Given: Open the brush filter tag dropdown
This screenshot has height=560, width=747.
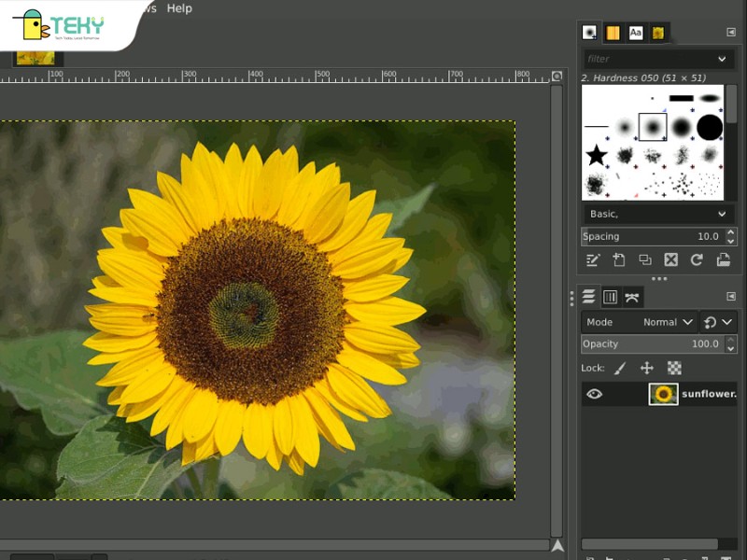Looking at the screenshot, I should tap(722, 59).
